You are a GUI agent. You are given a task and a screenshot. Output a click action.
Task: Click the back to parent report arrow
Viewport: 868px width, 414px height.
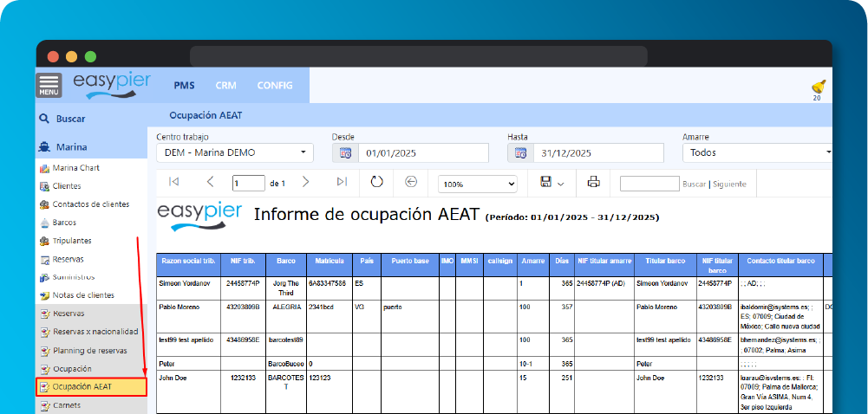tap(411, 182)
